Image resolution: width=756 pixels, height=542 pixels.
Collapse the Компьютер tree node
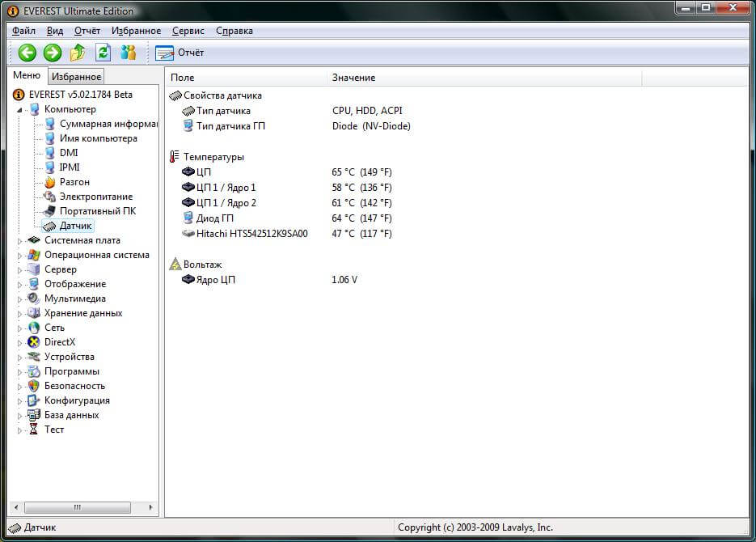20,110
